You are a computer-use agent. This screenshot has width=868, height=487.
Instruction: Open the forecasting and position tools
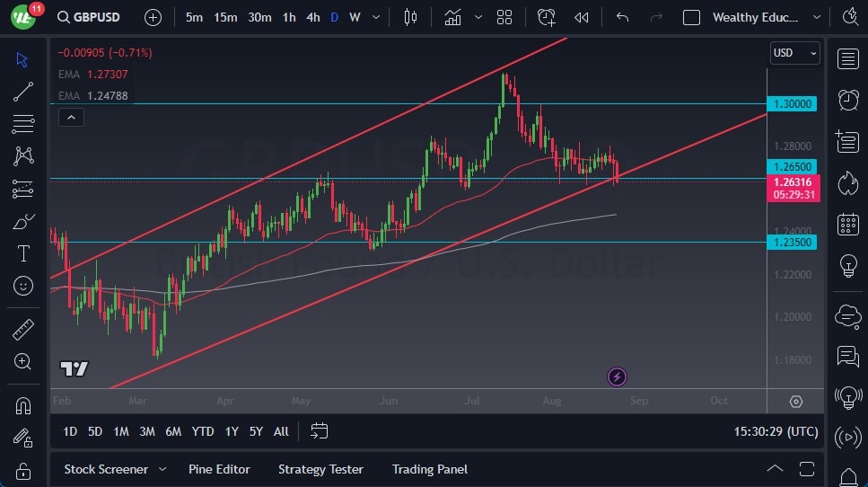22,189
